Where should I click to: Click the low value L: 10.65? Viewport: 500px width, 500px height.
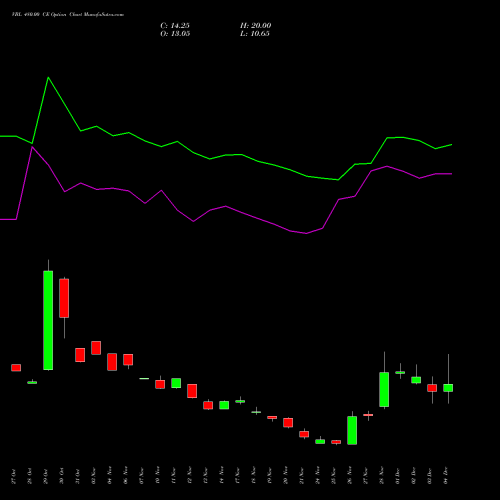tap(255, 34)
